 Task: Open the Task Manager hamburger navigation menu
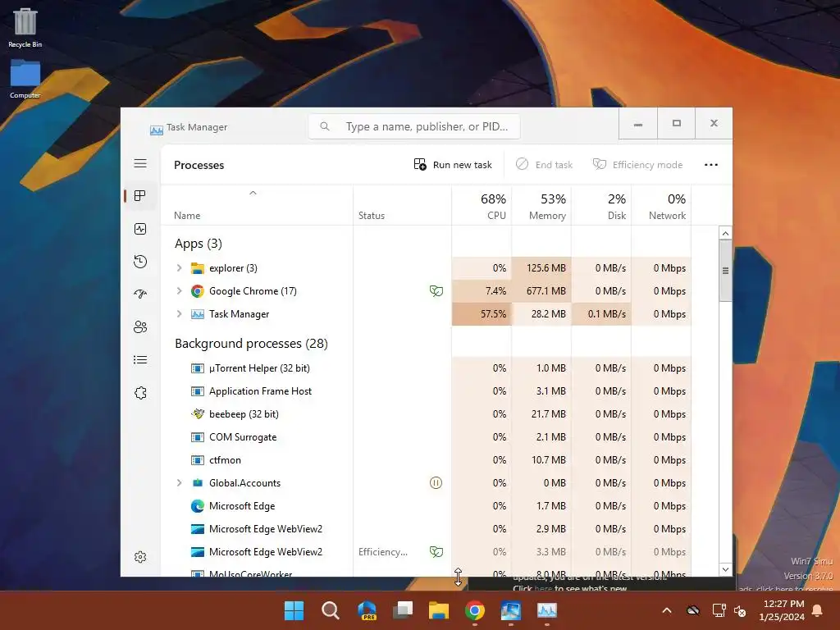140,163
